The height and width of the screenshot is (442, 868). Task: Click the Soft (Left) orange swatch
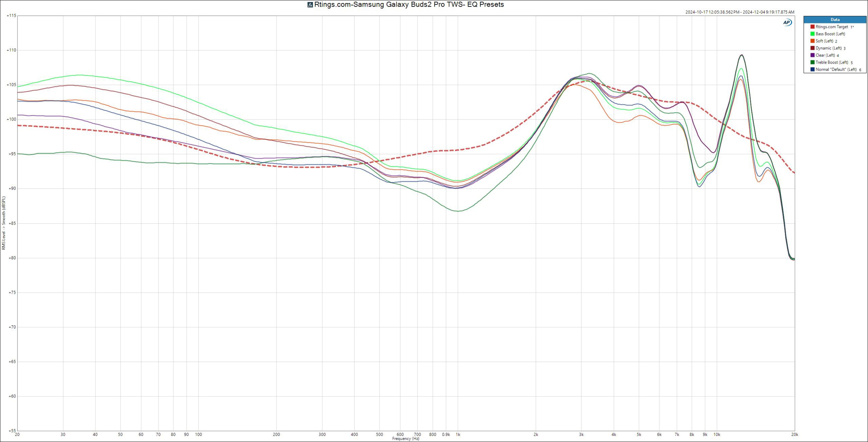(x=812, y=41)
